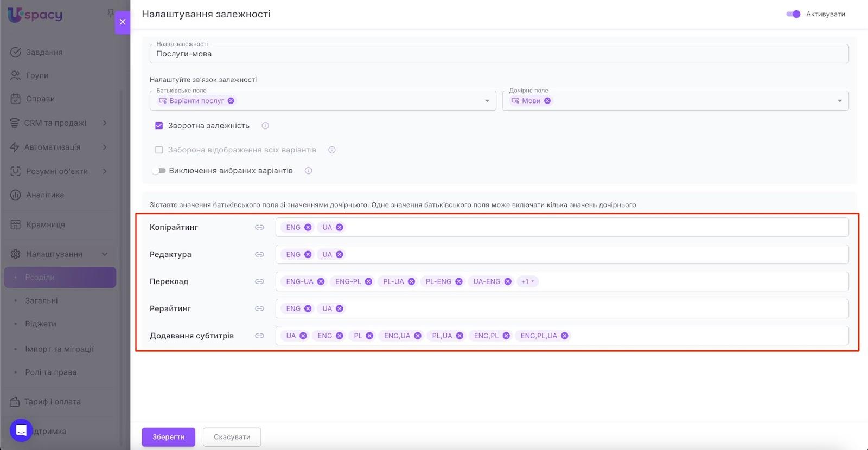Click the Редактура values field

click(562, 254)
